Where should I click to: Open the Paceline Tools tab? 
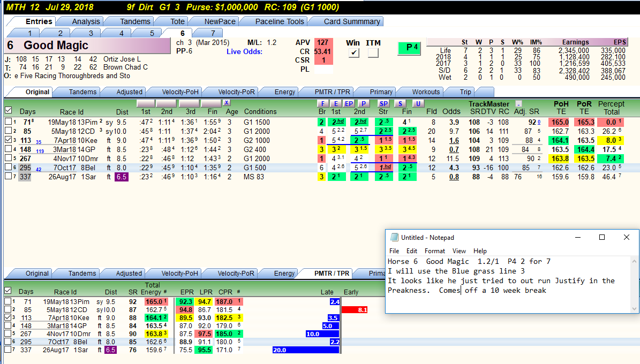(280, 21)
